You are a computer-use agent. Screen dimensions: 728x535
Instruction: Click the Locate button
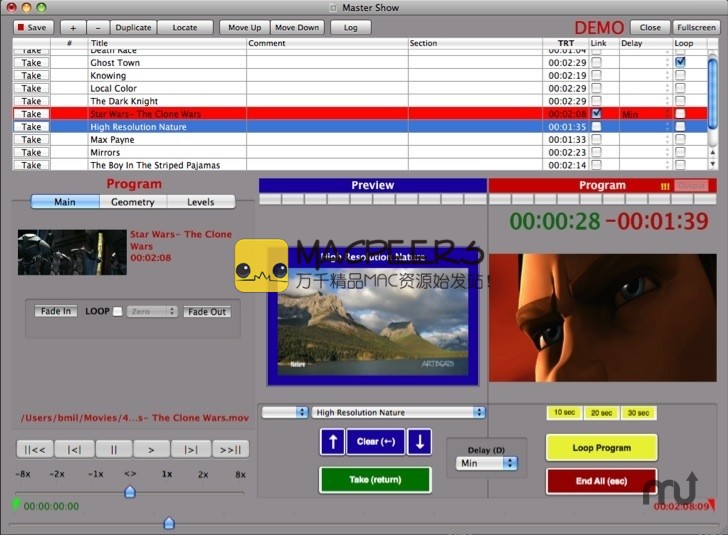click(x=185, y=27)
